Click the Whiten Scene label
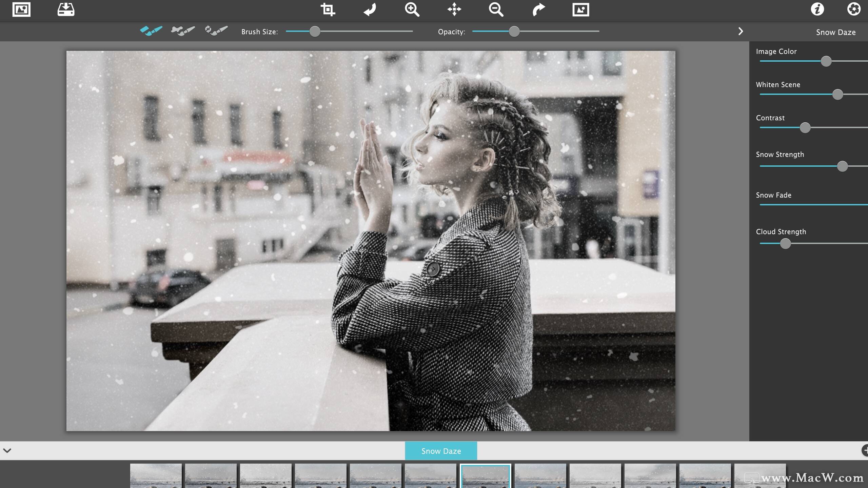 [778, 85]
